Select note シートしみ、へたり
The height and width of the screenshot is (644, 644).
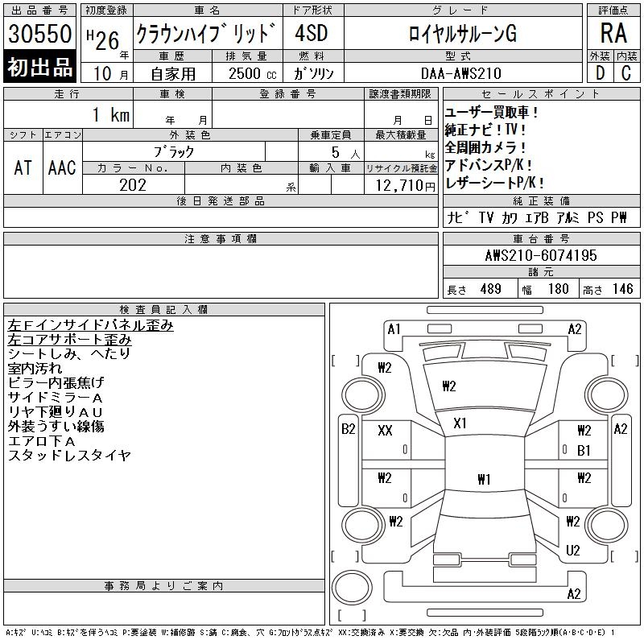[69, 353]
